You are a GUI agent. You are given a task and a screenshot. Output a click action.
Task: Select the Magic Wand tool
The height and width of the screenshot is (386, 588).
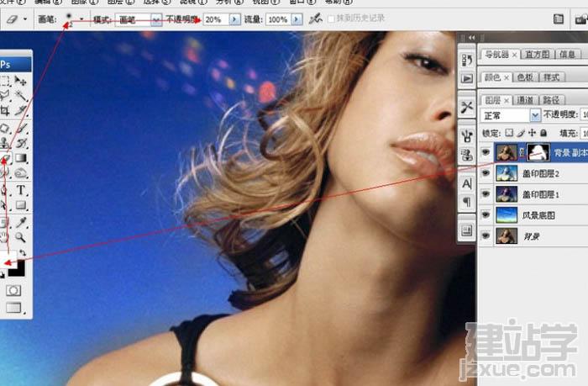(x=21, y=96)
